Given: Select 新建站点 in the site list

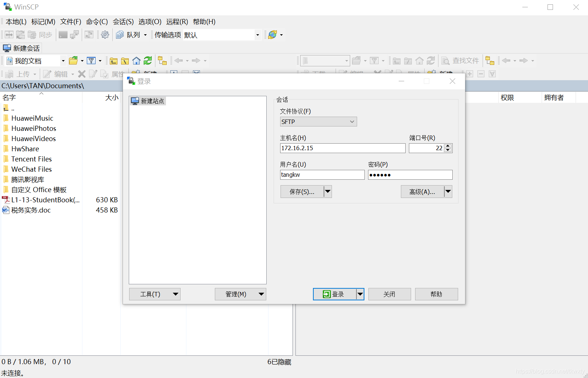Looking at the screenshot, I should 148,101.
